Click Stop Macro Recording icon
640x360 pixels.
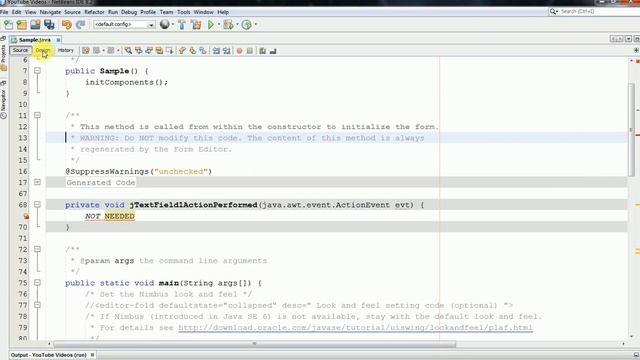tap(250, 51)
